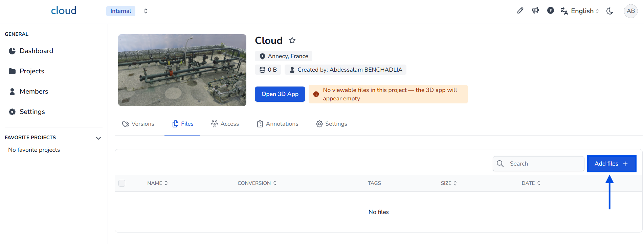Click the Add files button
Viewport: 644px width, 244px height.
(x=611, y=164)
